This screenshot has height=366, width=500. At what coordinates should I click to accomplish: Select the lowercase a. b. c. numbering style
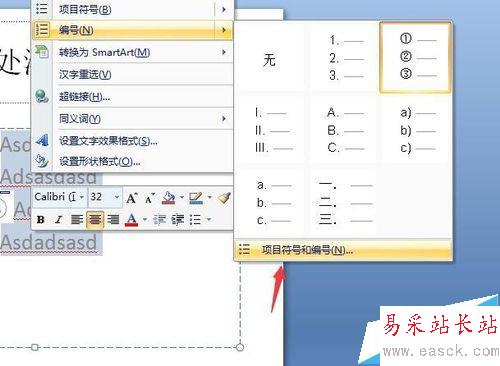(271, 202)
